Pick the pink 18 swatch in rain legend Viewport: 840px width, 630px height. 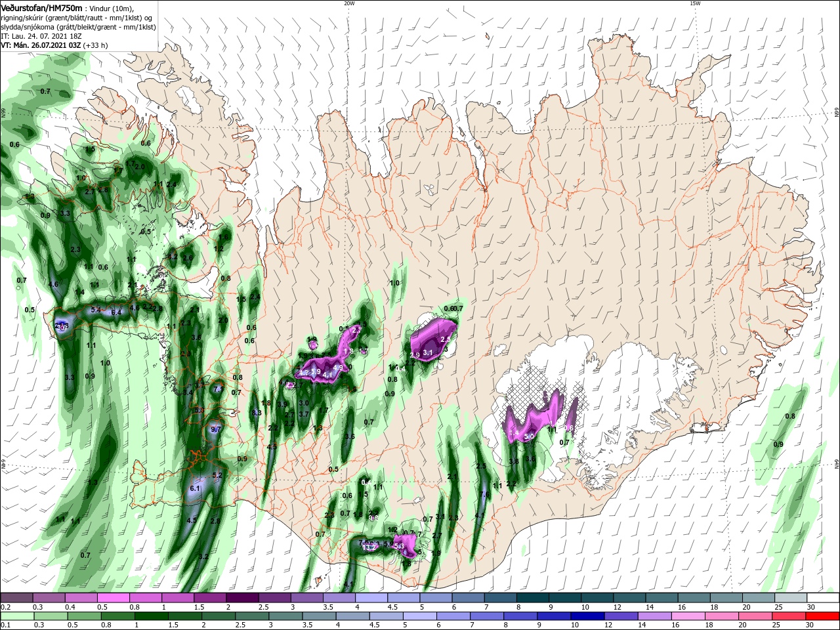721,616
